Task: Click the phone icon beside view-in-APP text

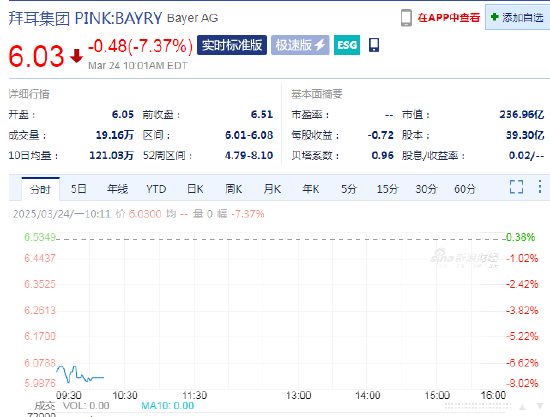Action: tap(406, 18)
